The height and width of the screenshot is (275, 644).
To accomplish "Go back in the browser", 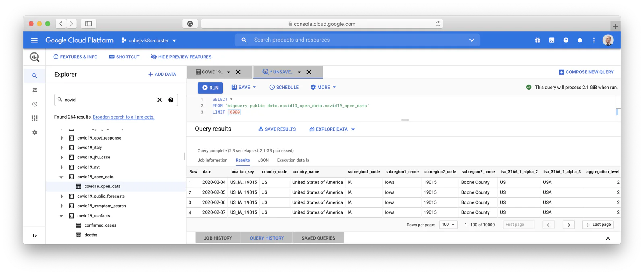I will tap(61, 24).
